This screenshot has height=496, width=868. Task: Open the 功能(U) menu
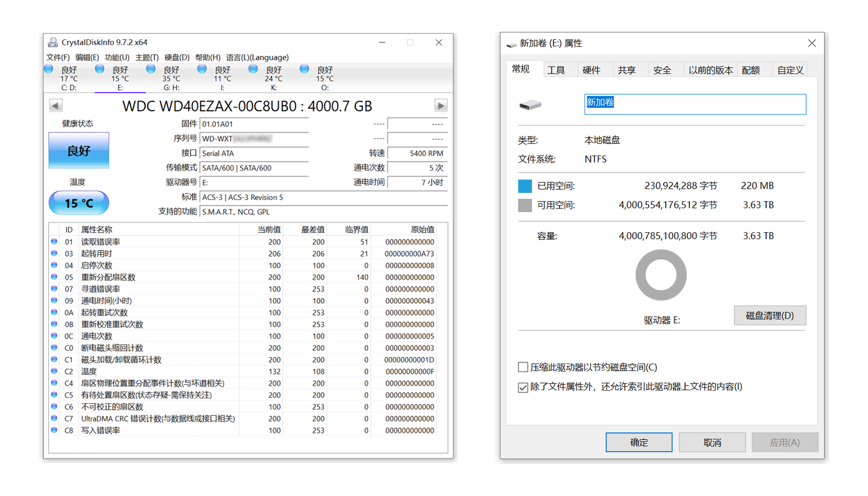(x=117, y=57)
